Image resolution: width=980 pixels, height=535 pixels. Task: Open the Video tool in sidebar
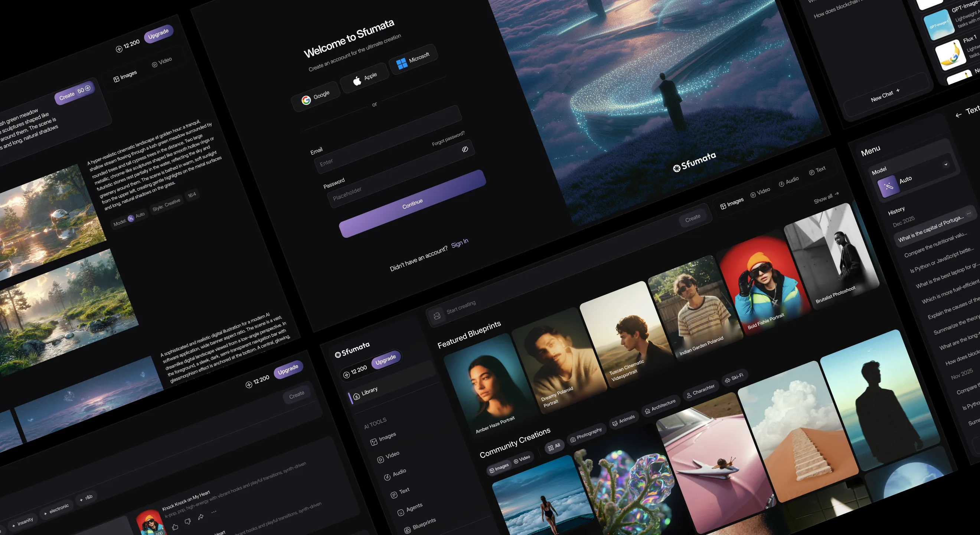[x=388, y=457]
